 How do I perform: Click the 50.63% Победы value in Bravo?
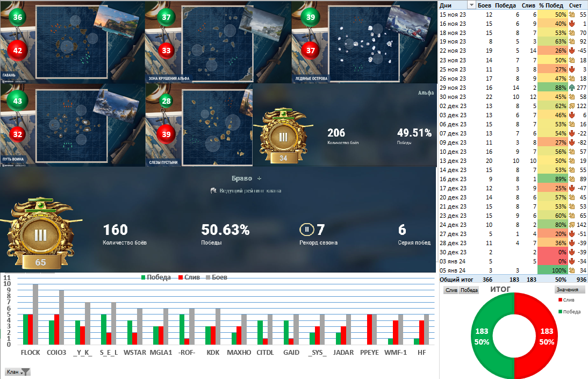tap(225, 230)
